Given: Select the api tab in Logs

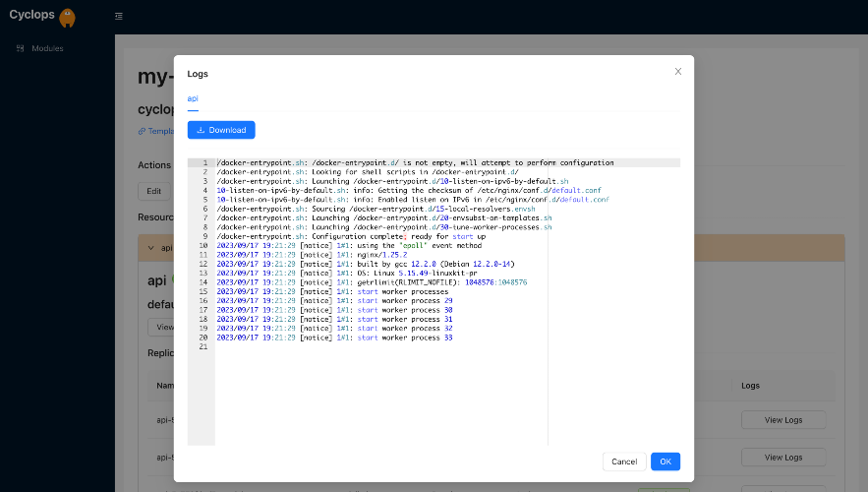Looking at the screenshot, I should tap(193, 98).
